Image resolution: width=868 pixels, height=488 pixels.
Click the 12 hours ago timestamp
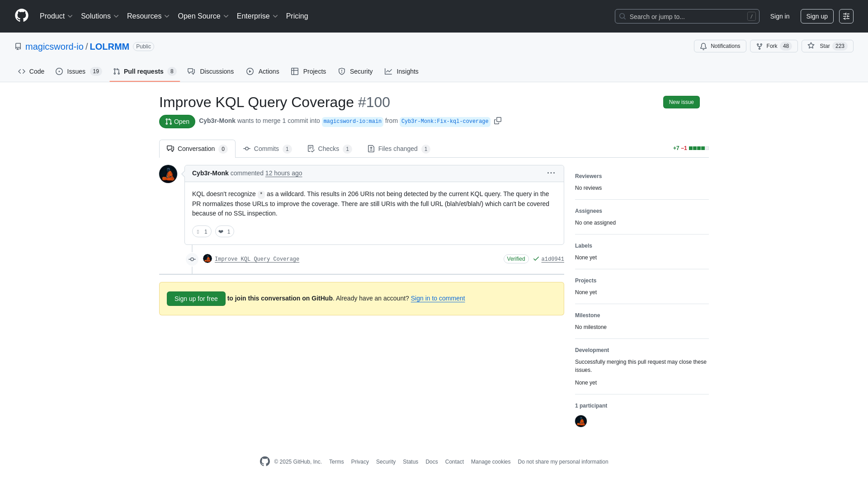click(283, 173)
